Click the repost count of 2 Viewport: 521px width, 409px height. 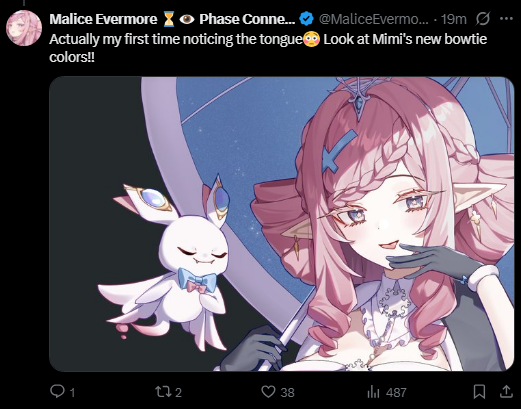point(178,393)
